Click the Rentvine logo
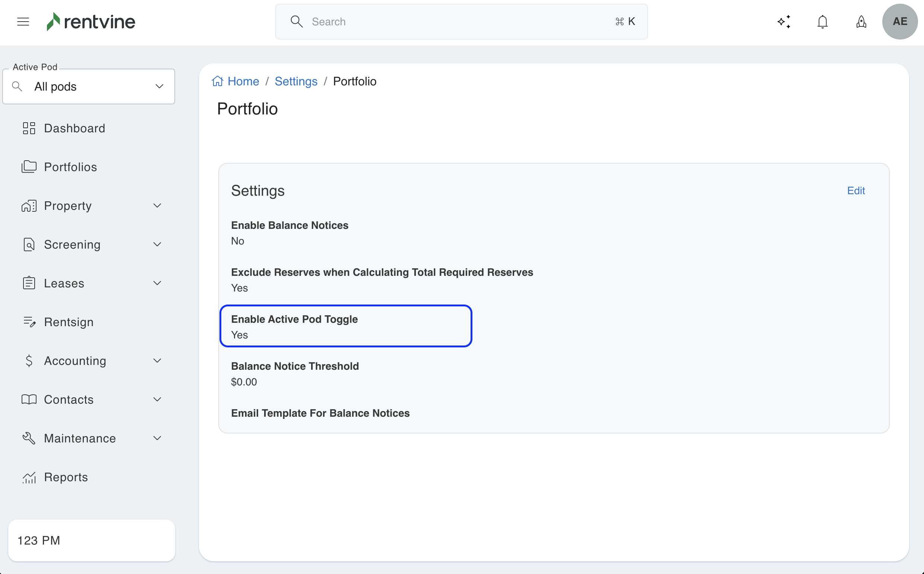Viewport: 924px width, 574px height. click(x=91, y=22)
